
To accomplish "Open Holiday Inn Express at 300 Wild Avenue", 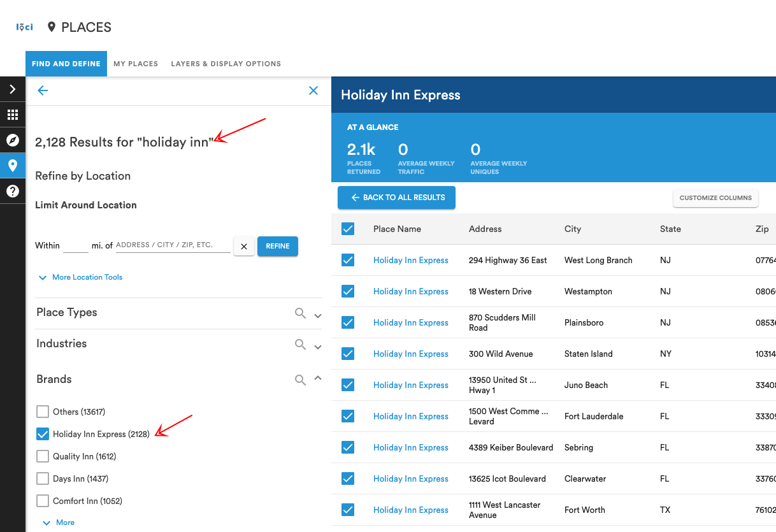I will pyautogui.click(x=411, y=354).
